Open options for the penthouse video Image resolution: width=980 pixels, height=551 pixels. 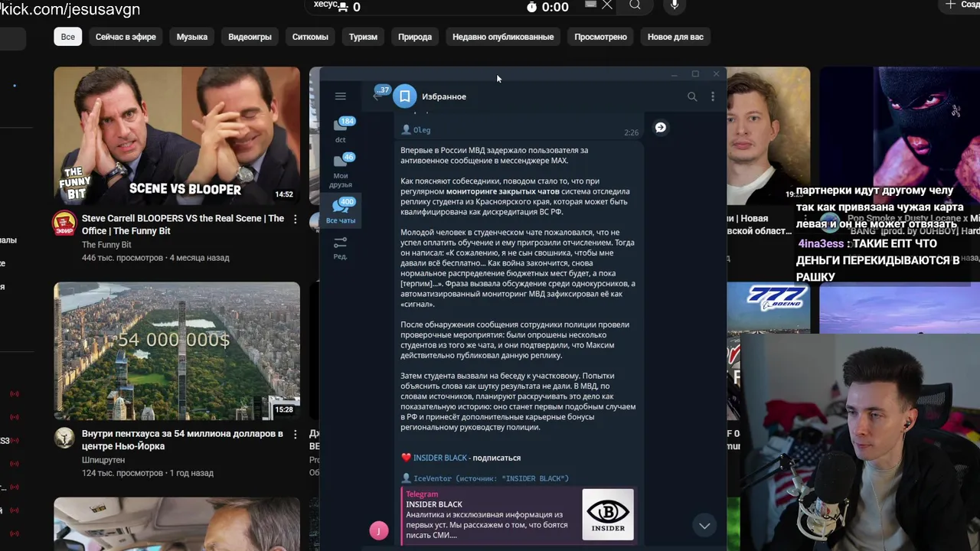[x=295, y=435]
